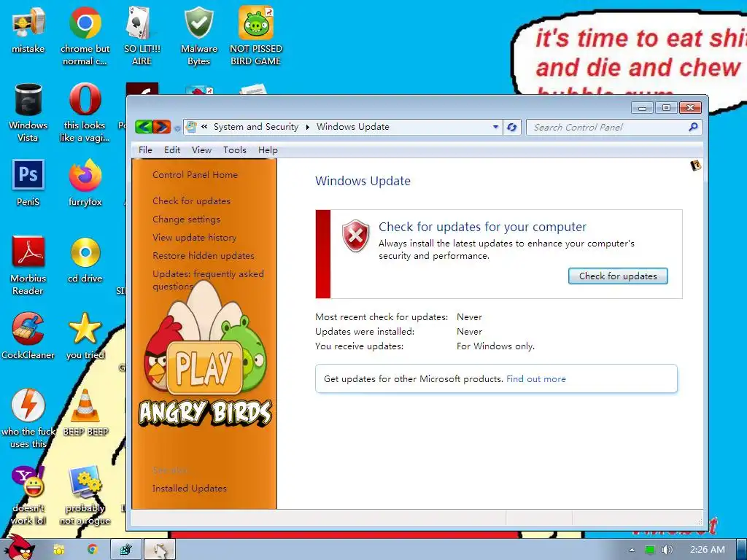Open the Tools menu
This screenshot has width=747, height=560.
[x=235, y=150]
